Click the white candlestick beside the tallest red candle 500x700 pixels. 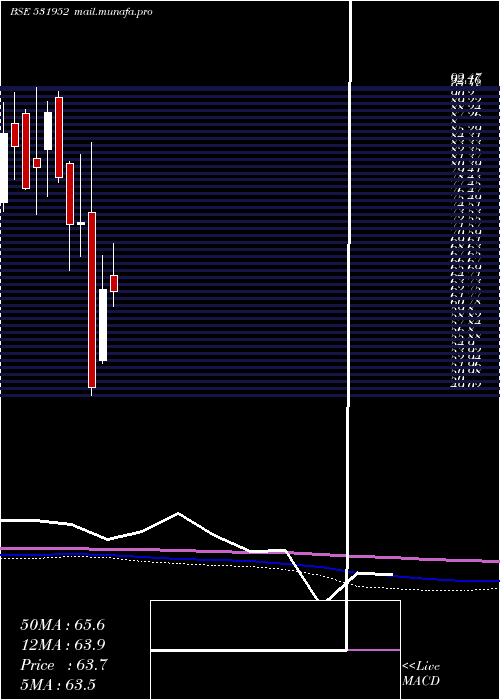point(103,325)
